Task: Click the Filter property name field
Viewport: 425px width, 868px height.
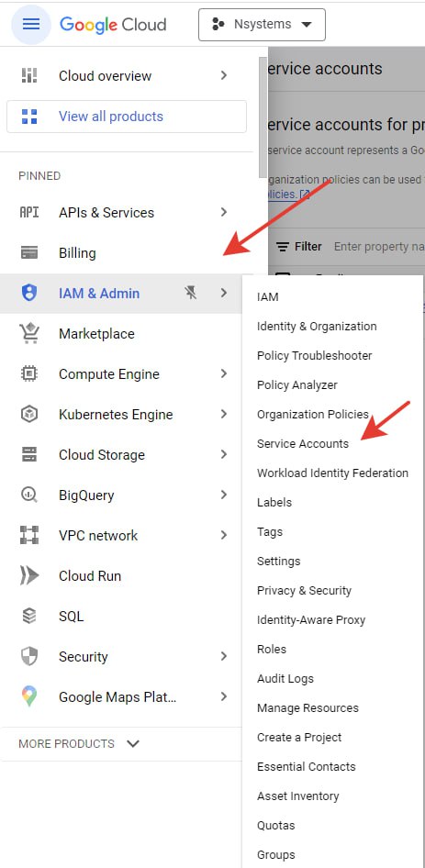Action: tap(379, 247)
